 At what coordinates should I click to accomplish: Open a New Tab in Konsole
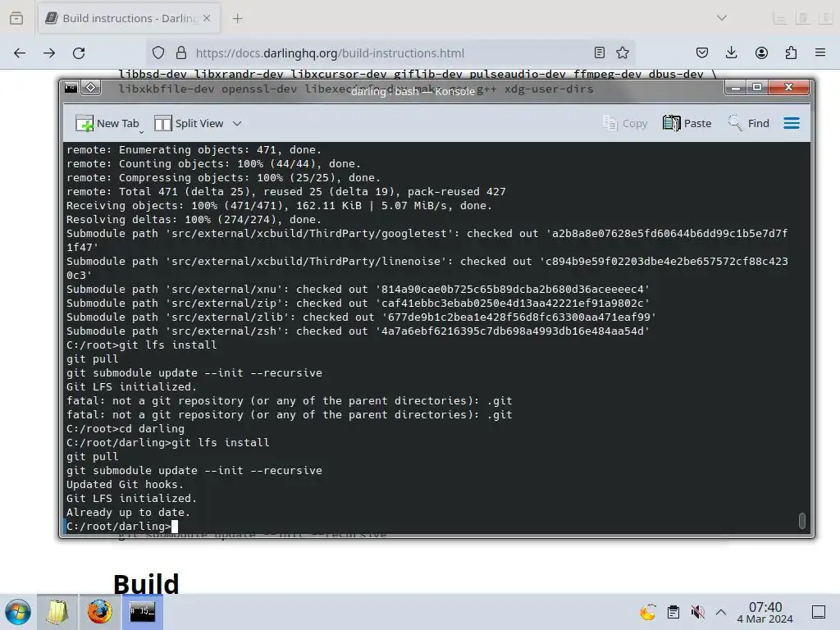click(107, 123)
